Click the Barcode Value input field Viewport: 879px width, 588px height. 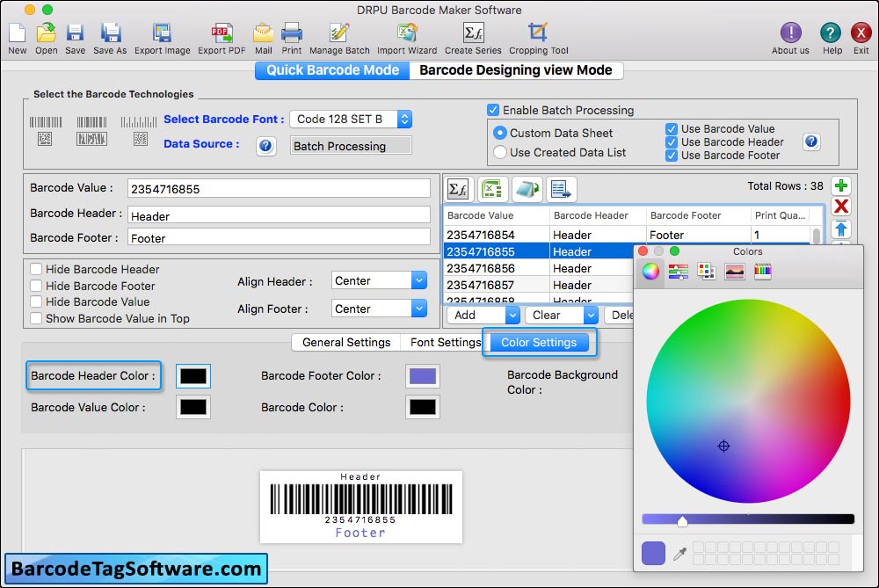click(x=279, y=188)
